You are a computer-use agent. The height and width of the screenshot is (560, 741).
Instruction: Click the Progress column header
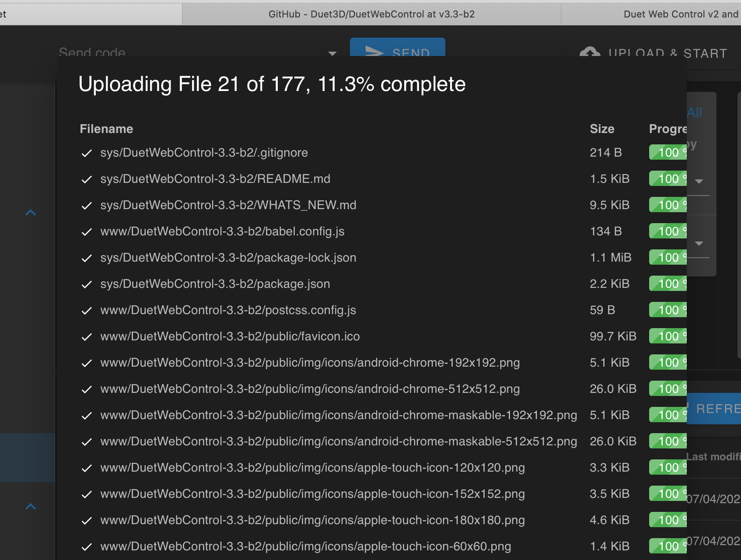pos(668,129)
